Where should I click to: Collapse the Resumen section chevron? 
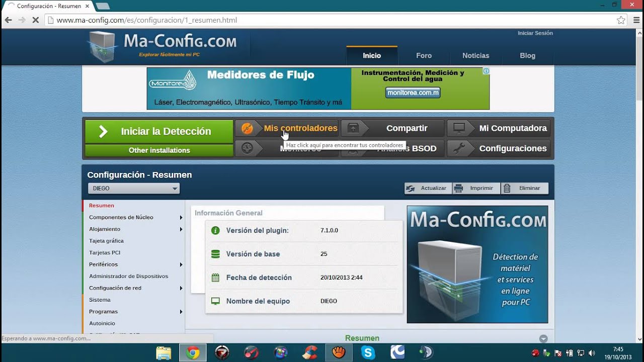pos(543,339)
